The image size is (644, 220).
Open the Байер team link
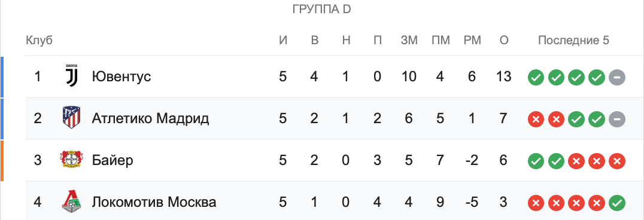tap(113, 160)
